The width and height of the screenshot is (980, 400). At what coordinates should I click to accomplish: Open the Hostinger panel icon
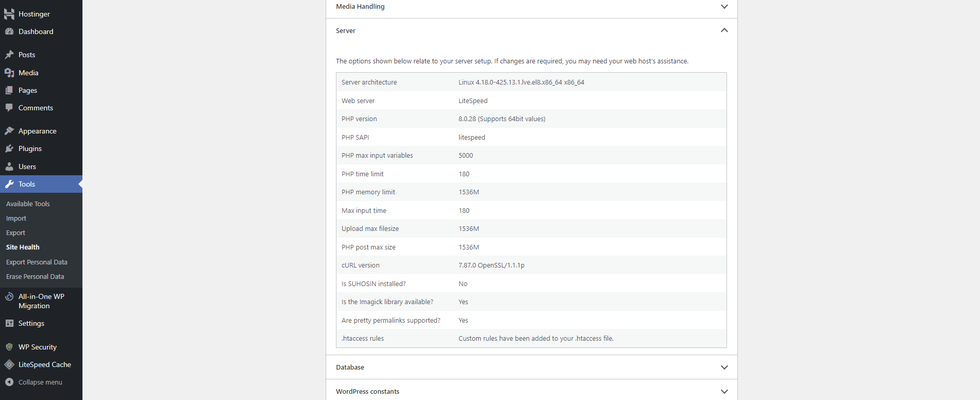coord(9,14)
